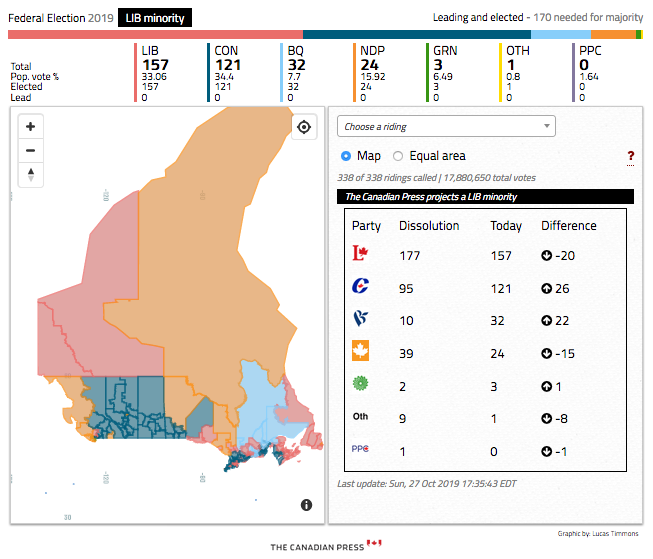
Task: Click the Graphic by Lucas Timmons credit
Action: [598, 534]
